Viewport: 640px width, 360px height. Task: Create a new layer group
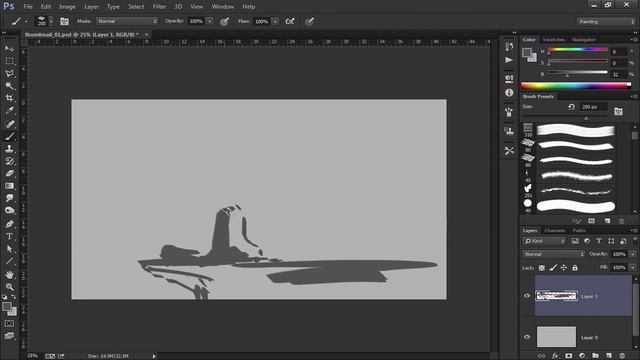(596, 356)
